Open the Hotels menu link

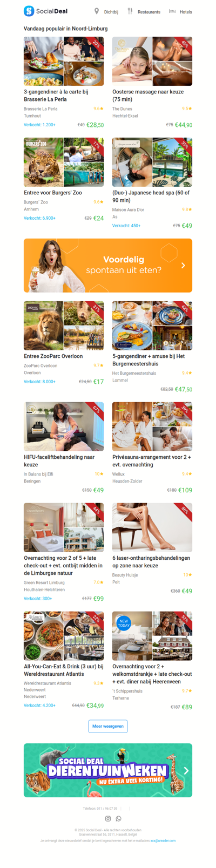point(186,12)
